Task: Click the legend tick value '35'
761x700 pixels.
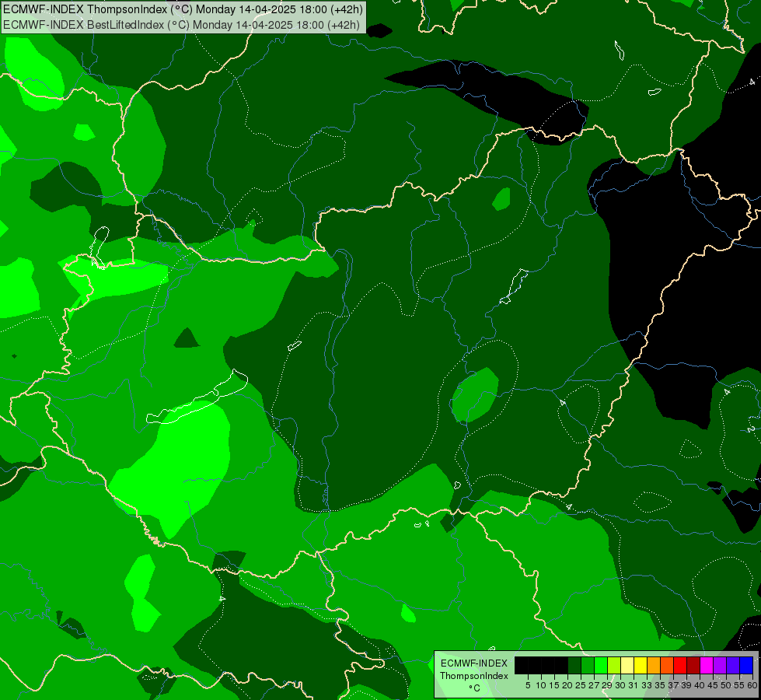Action: coord(660,685)
